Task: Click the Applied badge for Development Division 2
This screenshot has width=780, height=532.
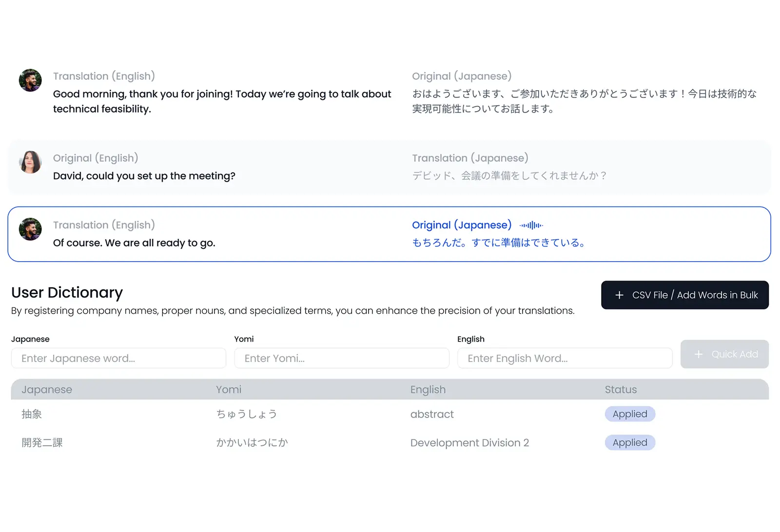Action: click(x=630, y=443)
